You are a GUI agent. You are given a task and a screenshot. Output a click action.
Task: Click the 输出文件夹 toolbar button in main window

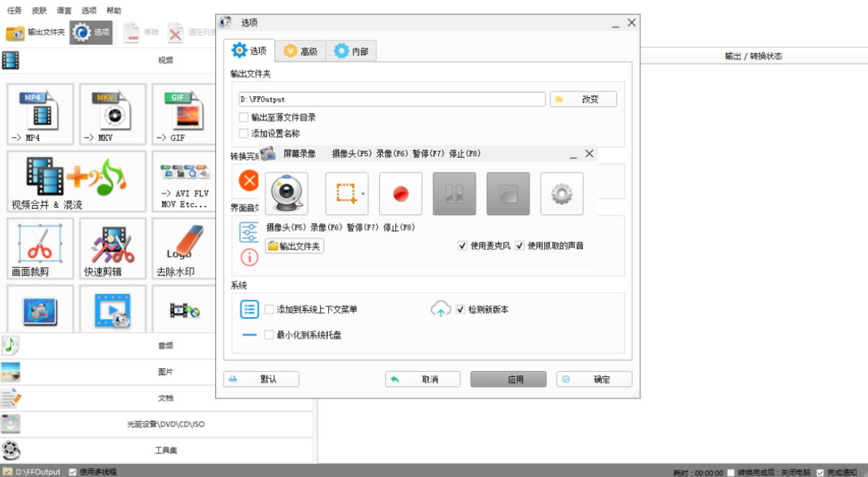click(x=36, y=32)
